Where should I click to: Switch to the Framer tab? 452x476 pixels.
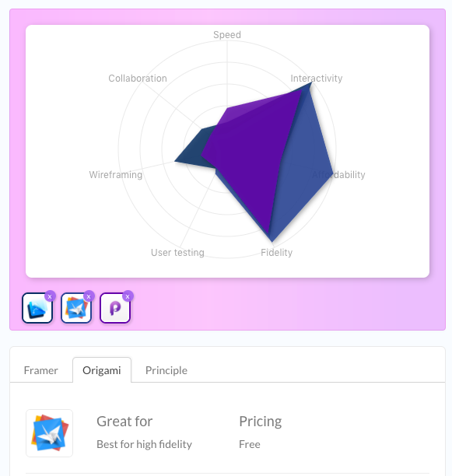tap(41, 370)
